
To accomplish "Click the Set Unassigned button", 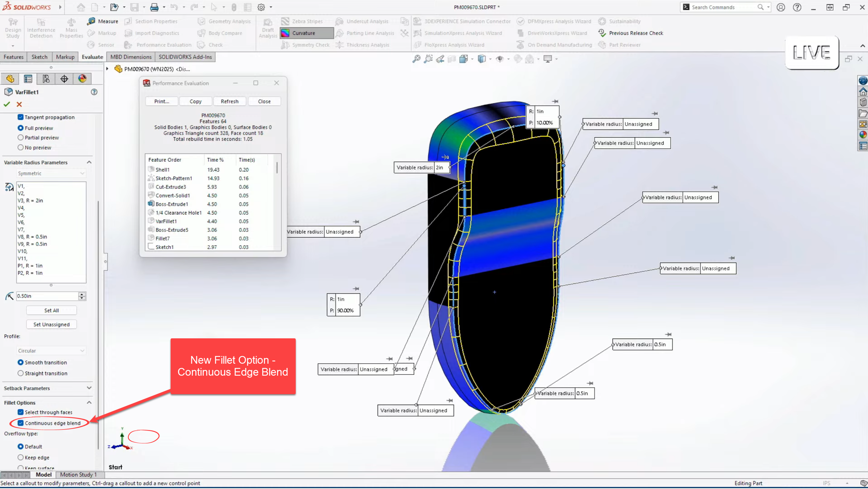I will [51, 325].
